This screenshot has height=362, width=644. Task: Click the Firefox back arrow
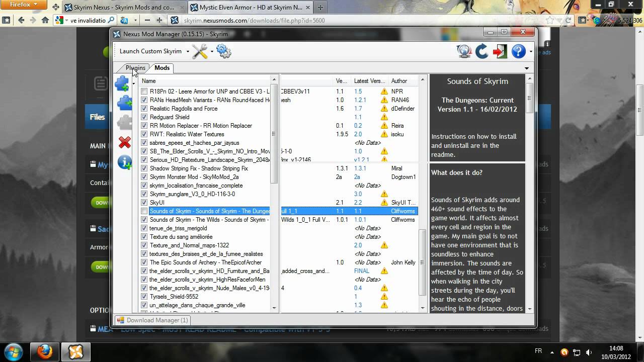pyautogui.click(x=21, y=20)
